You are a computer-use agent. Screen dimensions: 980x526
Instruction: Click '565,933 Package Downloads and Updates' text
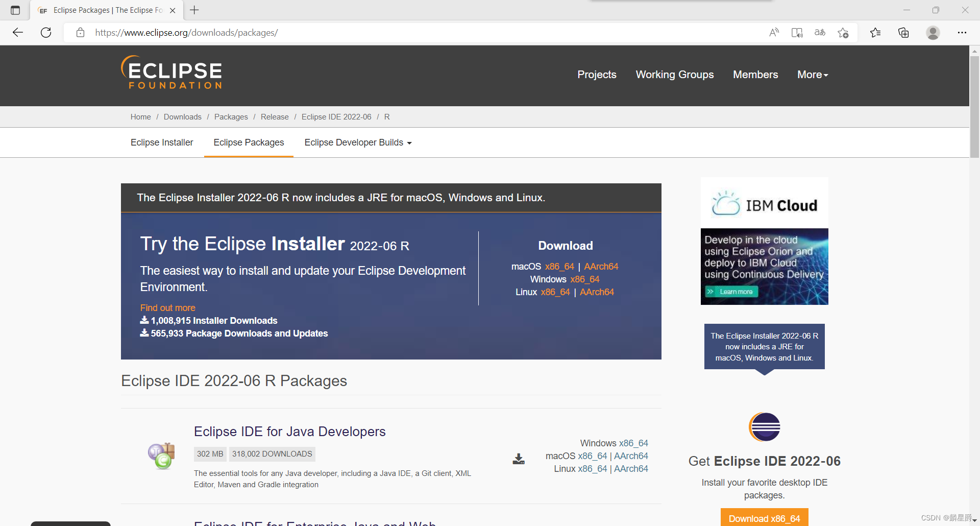click(239, 333)
